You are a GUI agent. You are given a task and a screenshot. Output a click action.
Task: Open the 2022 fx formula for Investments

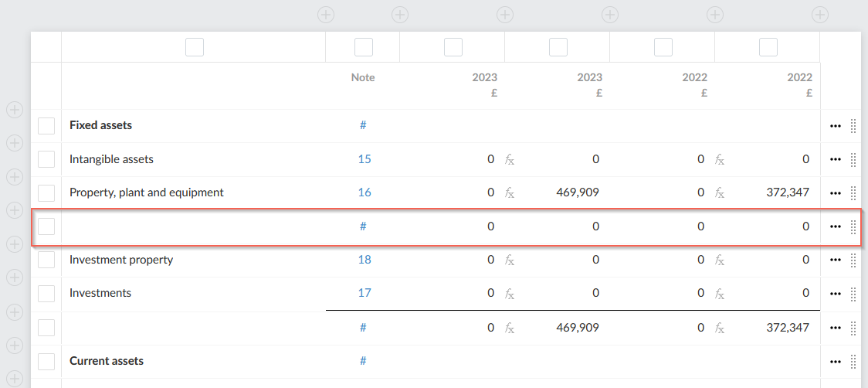(x=720, y=293)
